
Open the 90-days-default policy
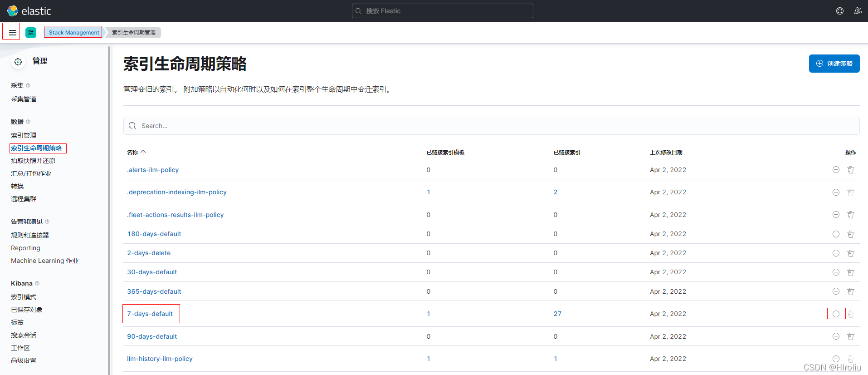[x=152, y=336]
